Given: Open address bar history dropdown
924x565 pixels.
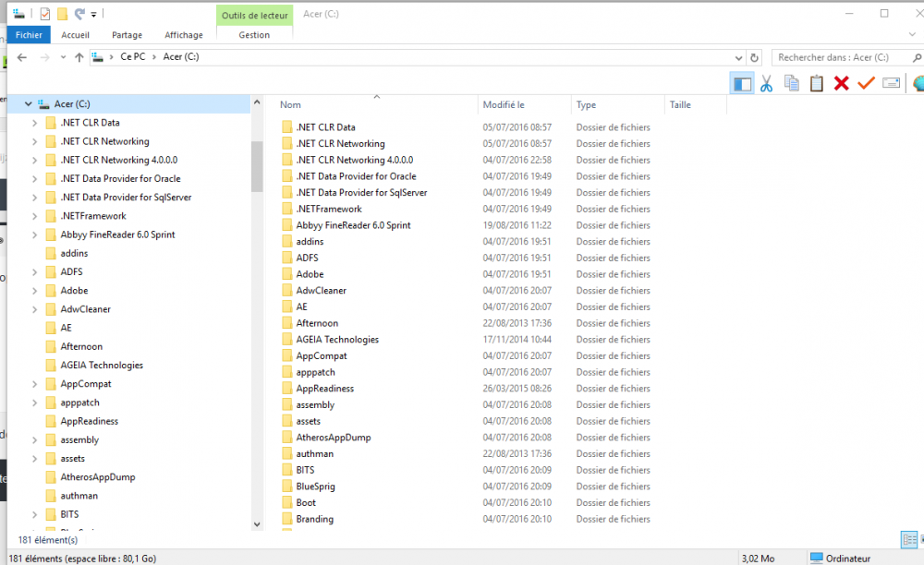Looking at the screenshot, I should tap(738, 57).
